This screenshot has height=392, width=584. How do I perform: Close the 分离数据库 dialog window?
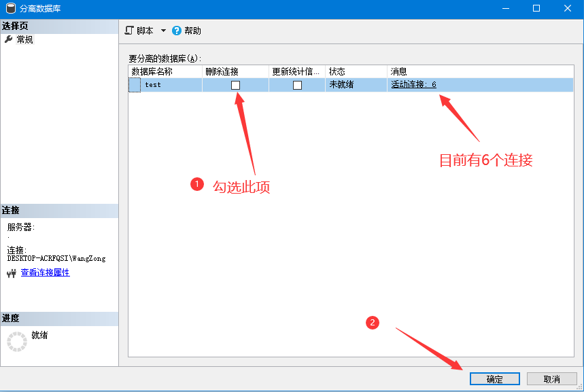coord(568,8)
